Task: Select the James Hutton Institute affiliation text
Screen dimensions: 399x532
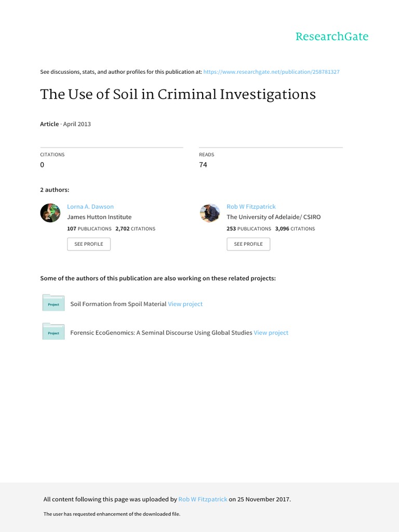Action: click(99, 217)
